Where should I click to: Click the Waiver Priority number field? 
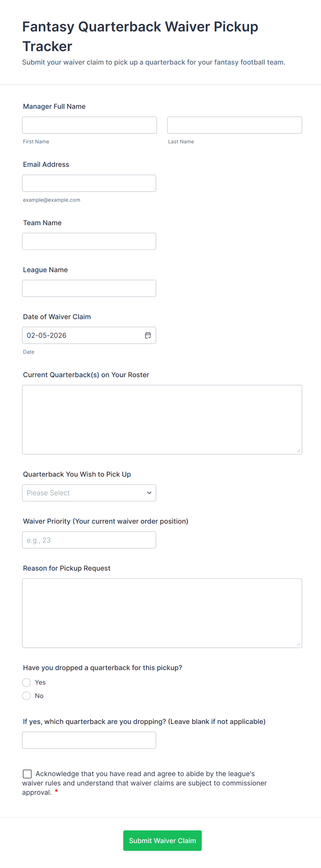click(89, 540)
